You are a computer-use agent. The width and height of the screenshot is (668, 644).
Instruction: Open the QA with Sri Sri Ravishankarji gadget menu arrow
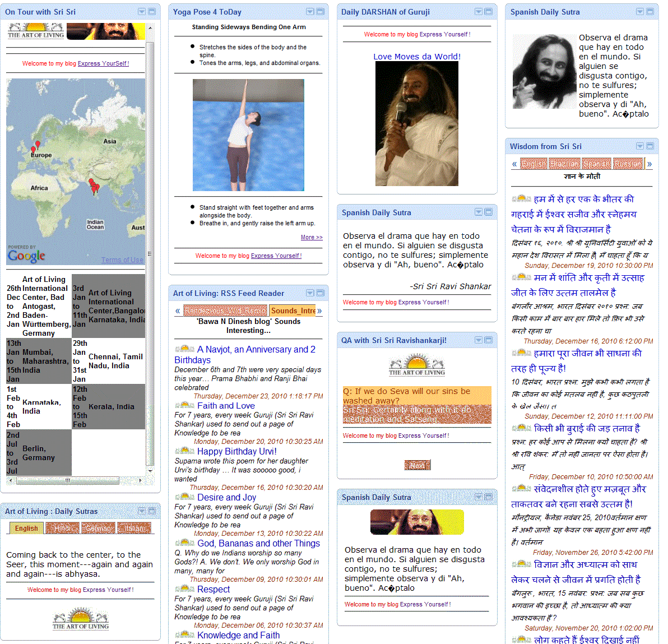(x=479, y=340)
